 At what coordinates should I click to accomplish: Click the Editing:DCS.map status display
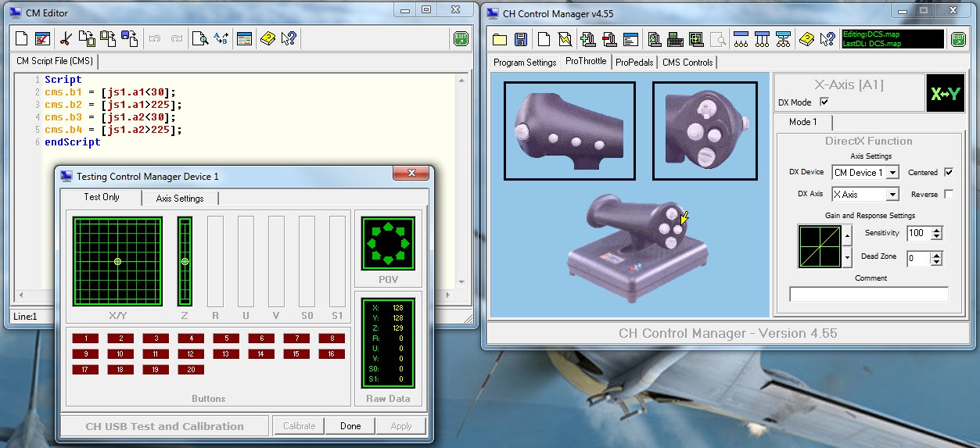coord(892,39)
